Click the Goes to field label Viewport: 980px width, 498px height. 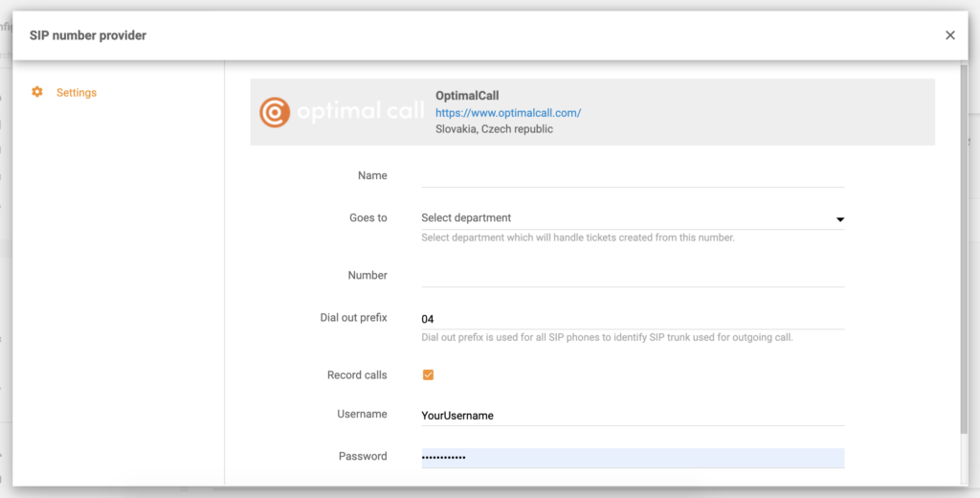367,218
